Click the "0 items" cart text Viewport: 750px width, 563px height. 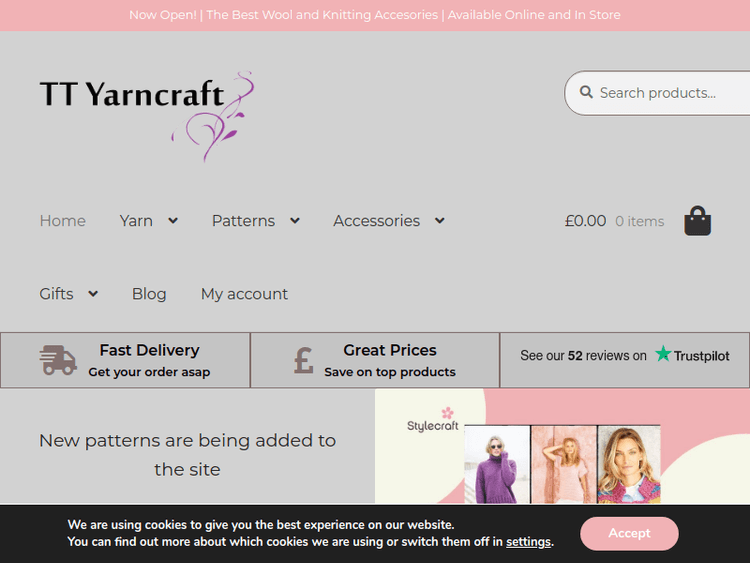tap(640, 221)
